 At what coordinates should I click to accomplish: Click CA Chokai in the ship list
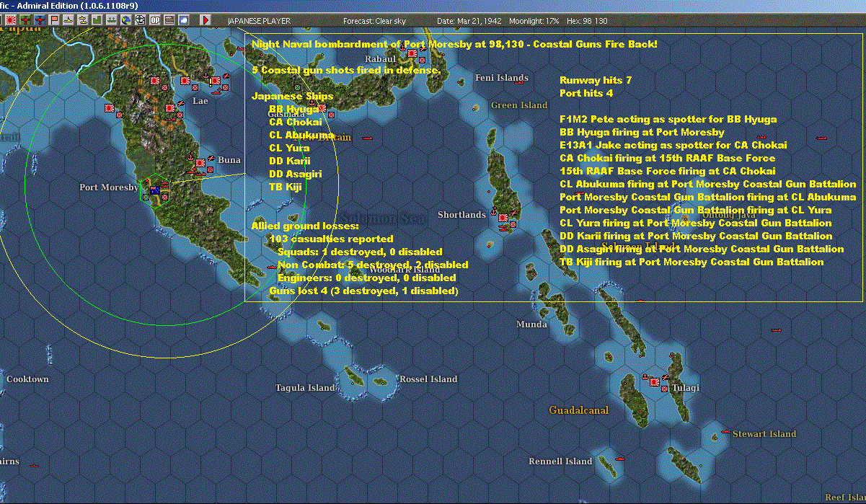[295, 123]
